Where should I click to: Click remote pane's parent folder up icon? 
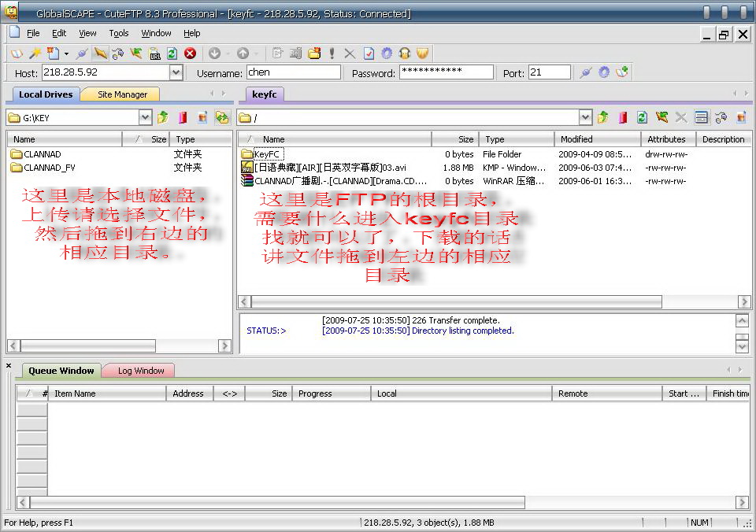click(x=603, y=117)
